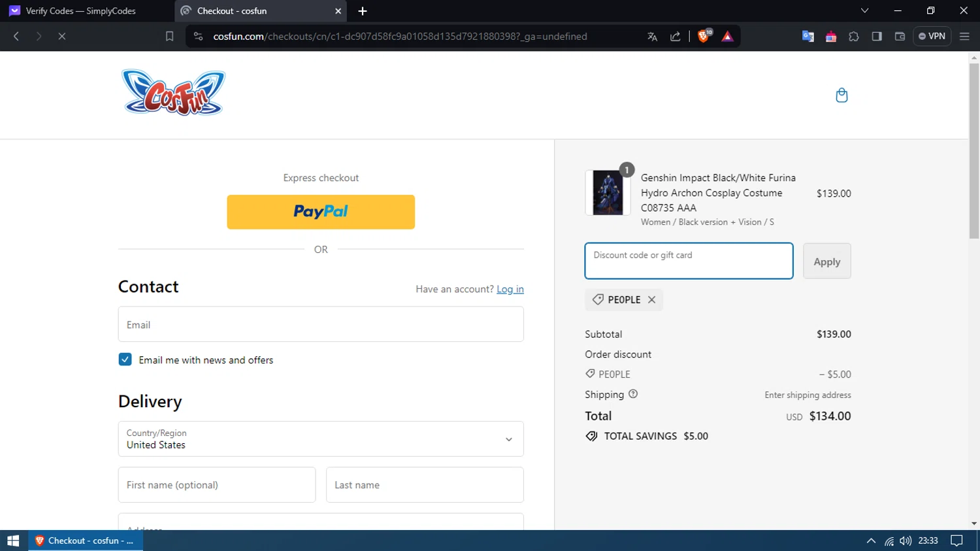Remove the PEOPLE discount code tag
The image size is (980, 551).
click(651, 299)
